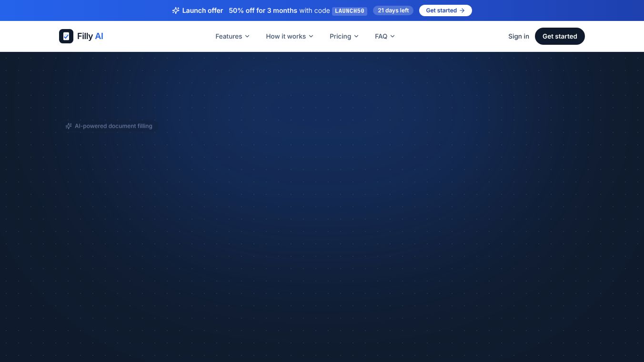
Task: Click the AI-powered document filling badge
Action: (109, 126)
